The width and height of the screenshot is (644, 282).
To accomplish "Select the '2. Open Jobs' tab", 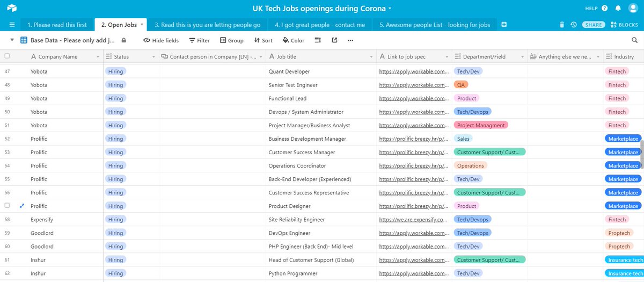I will click(120, 25).
